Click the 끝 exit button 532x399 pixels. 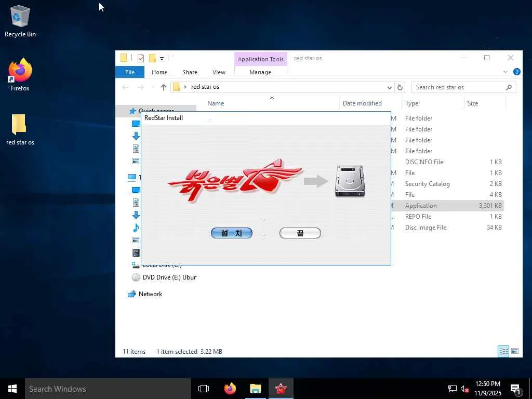click(300, 233)
